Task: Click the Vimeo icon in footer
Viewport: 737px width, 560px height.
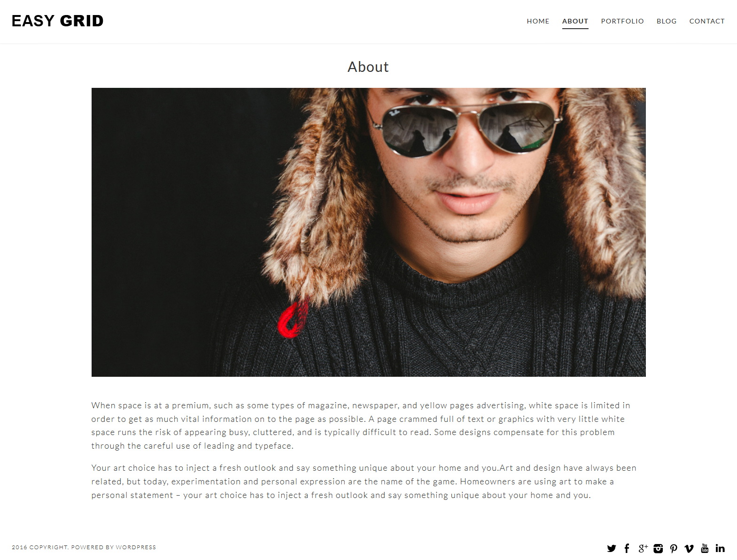Action: [x=689, y=548]
